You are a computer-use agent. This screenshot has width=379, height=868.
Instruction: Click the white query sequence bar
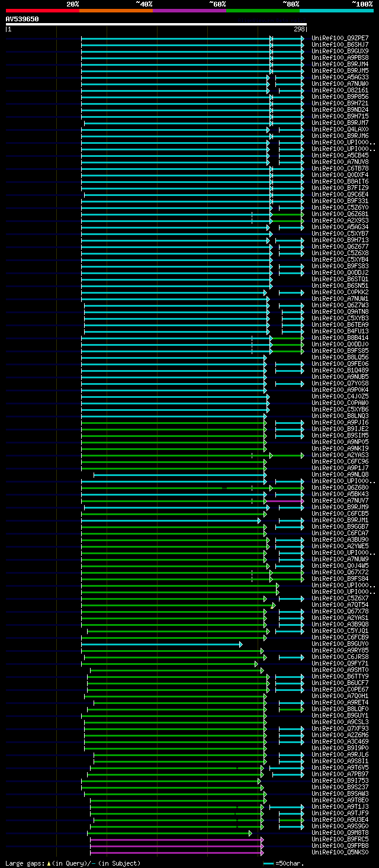pyautogui.click(x=156, y=24)
